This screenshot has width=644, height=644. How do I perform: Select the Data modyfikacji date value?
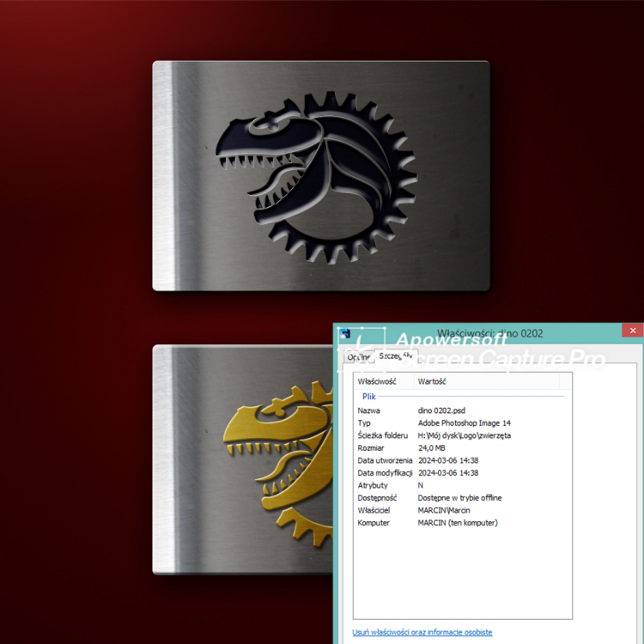[x=447, y=473]
